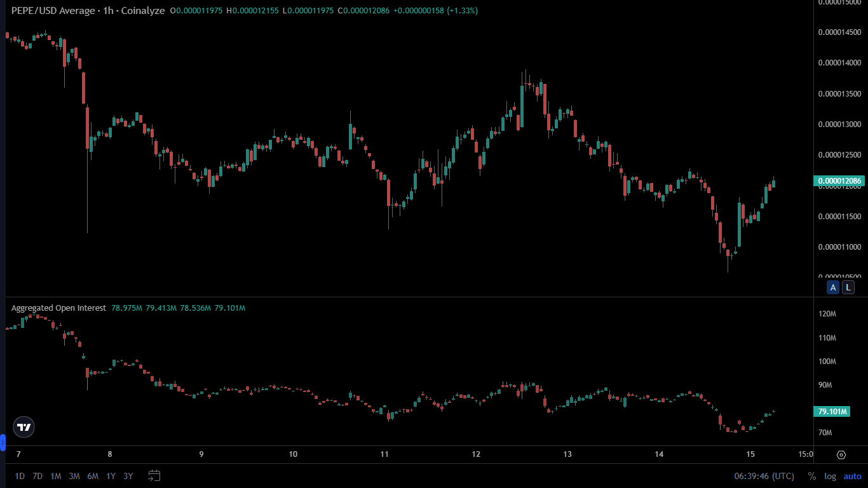Apply the 3Y date range
Screen dimensions: 868x488
pyautogui.click(x=126, y=475)
